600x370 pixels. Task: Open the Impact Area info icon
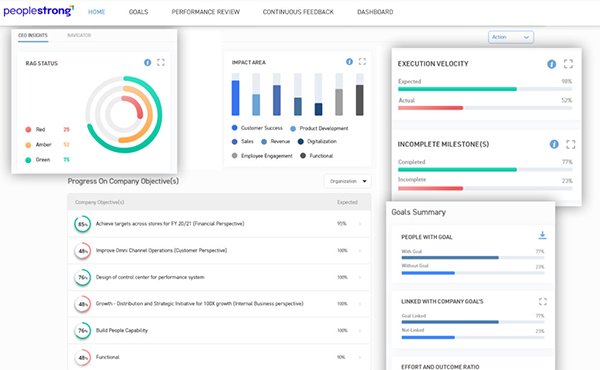pyautogui.click(x=349, y=62)
